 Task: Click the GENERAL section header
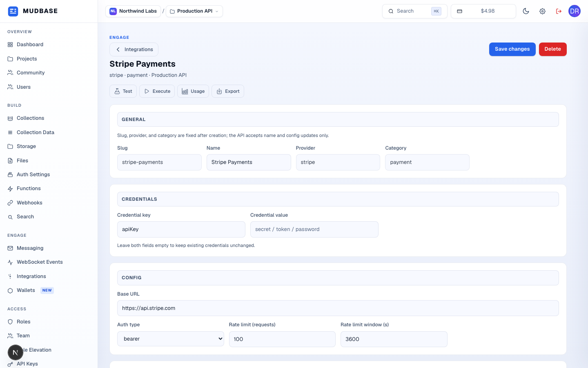pos(338,119)
